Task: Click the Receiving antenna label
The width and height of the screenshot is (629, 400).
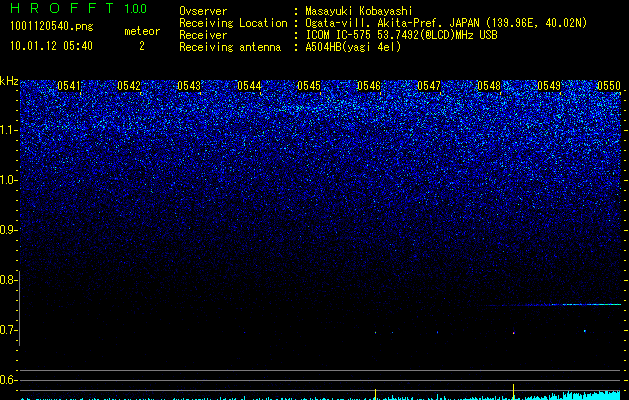Action: [230, 47]
